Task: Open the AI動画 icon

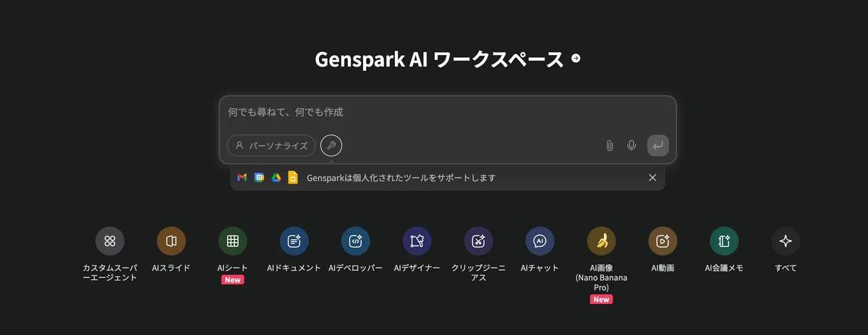Action: point(663,241)
